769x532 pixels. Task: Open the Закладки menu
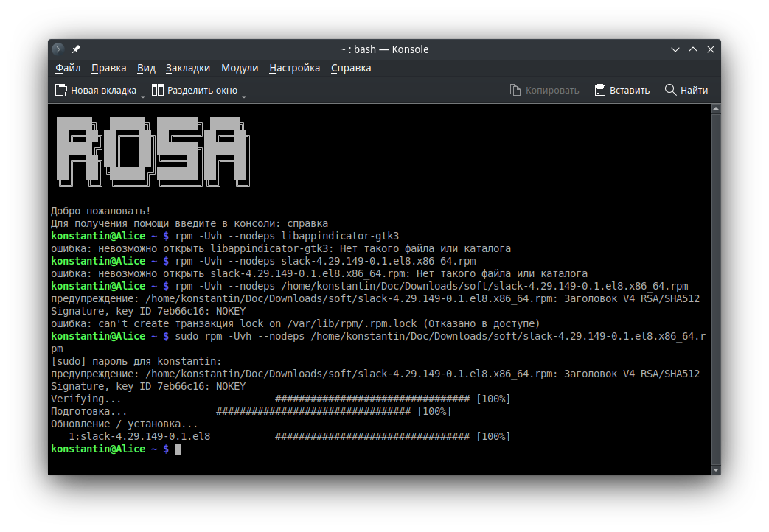pos(188,69)
